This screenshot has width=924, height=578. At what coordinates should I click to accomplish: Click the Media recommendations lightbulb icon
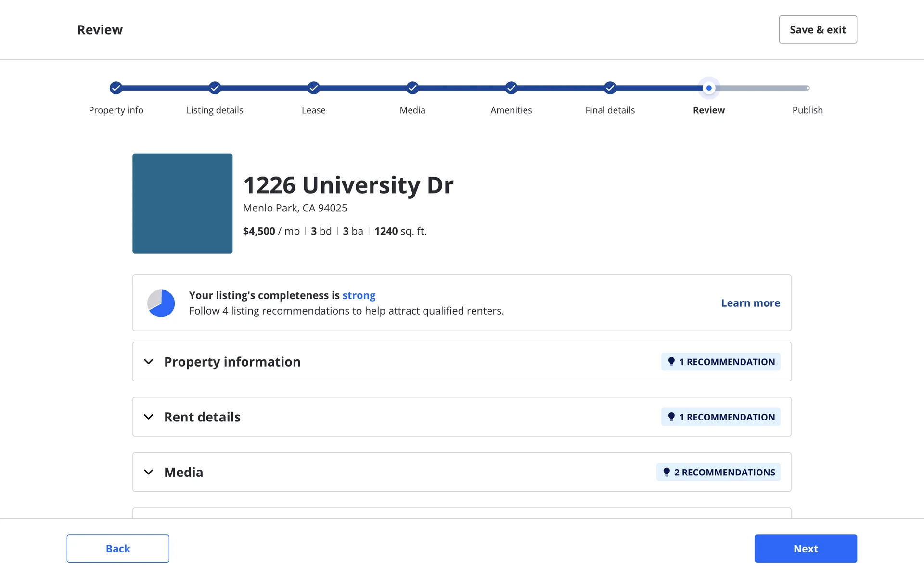(667, 472)
